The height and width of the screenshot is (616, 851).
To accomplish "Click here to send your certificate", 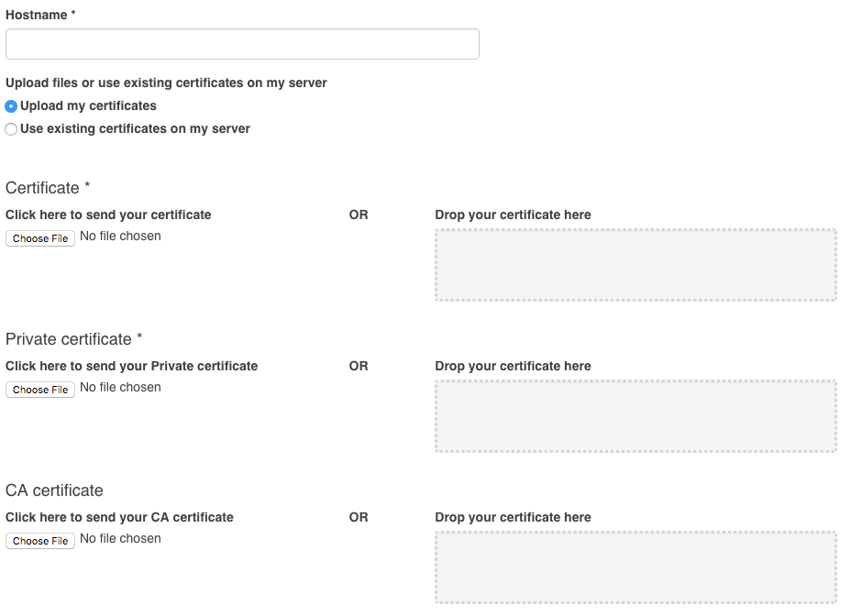I will coord(107,214).
